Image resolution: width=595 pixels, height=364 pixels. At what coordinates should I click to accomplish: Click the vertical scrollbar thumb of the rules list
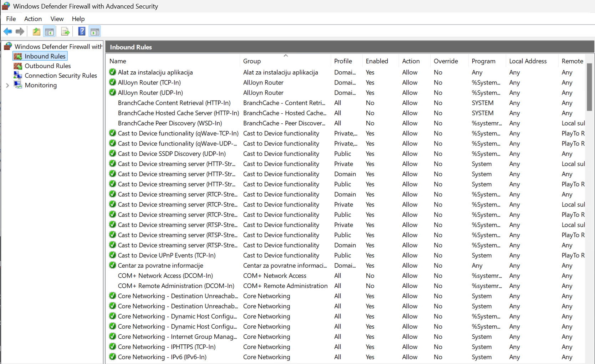click(x=590, y=87)
